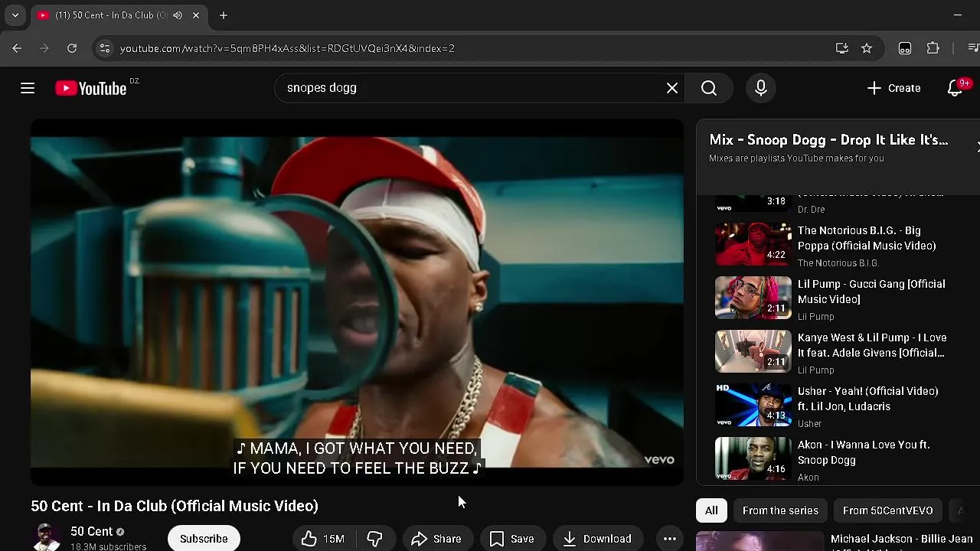Install app icon in address bar

[x=842, y=48]
